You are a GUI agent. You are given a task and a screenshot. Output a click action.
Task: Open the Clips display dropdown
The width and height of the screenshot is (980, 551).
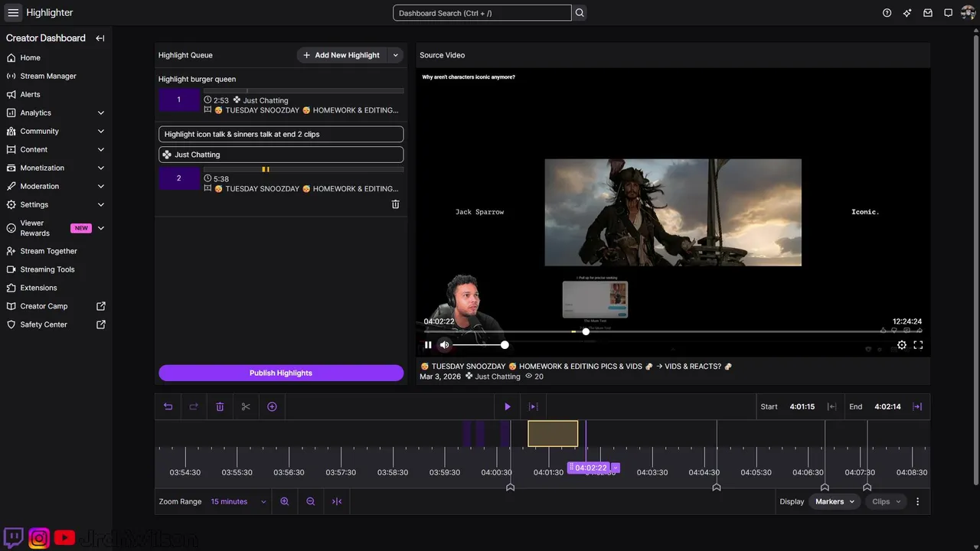pyautogui.click(x=887, y=501)
